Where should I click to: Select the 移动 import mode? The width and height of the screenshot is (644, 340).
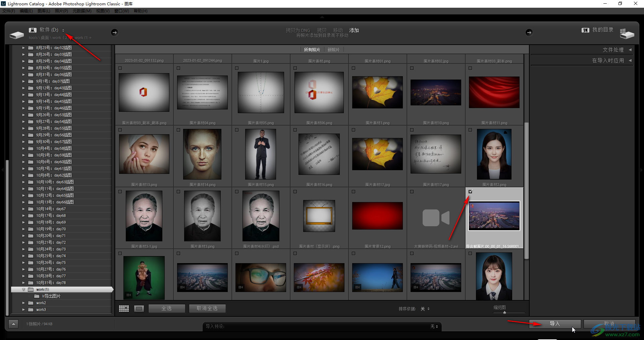click(x=338, y=30)
